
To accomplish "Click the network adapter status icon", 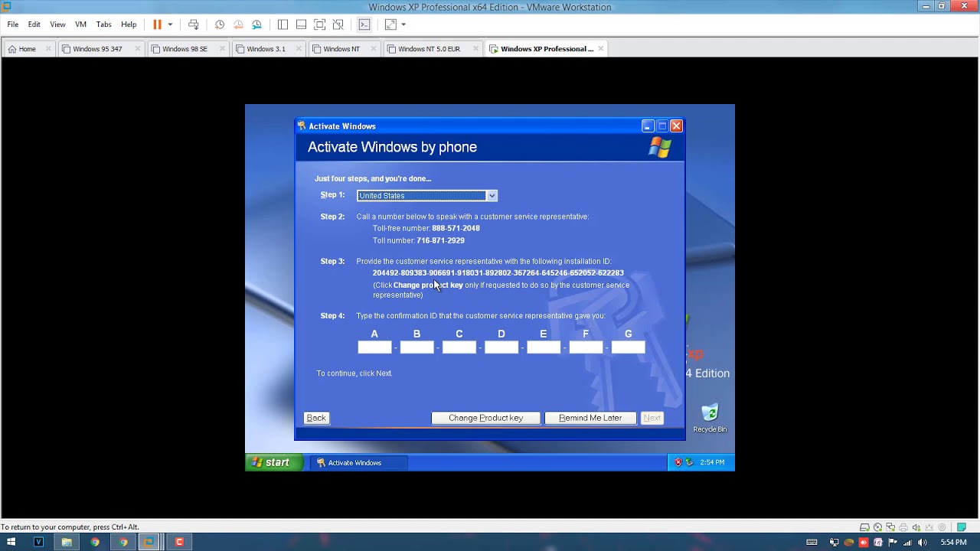I will coord(890,527).
